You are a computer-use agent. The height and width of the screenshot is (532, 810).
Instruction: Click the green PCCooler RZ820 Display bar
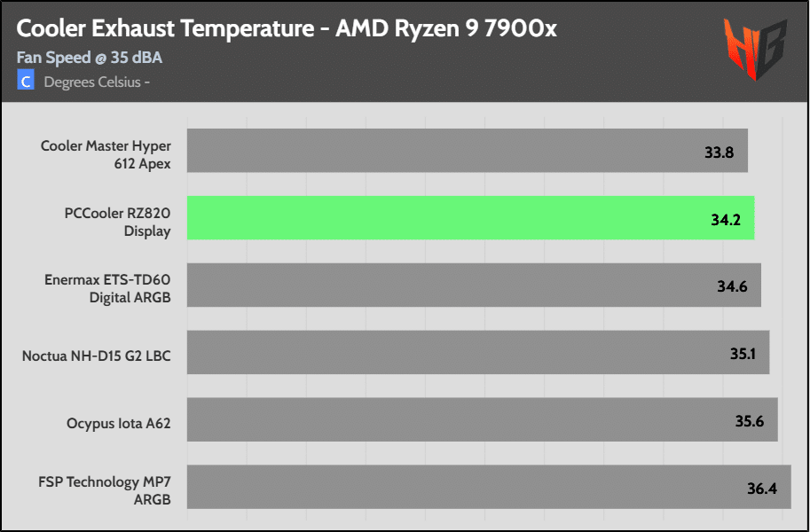click(470, 218)
